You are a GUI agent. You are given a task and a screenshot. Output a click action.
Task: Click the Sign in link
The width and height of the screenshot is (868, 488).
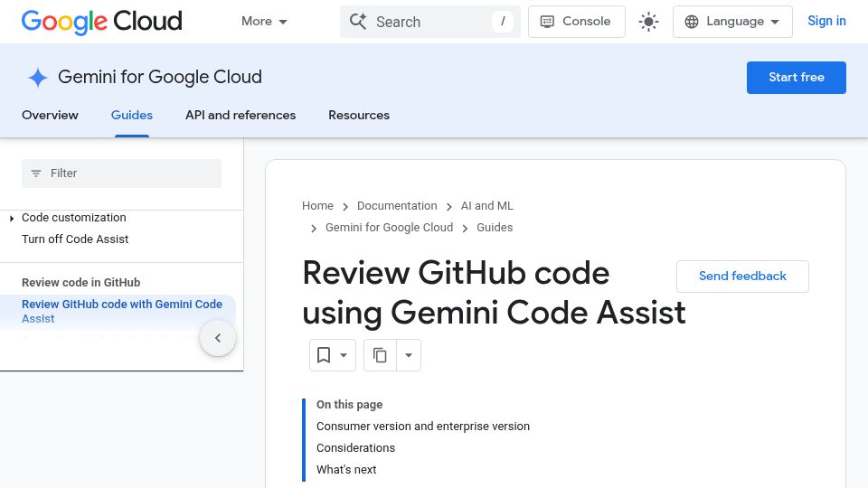pos(826,21)
